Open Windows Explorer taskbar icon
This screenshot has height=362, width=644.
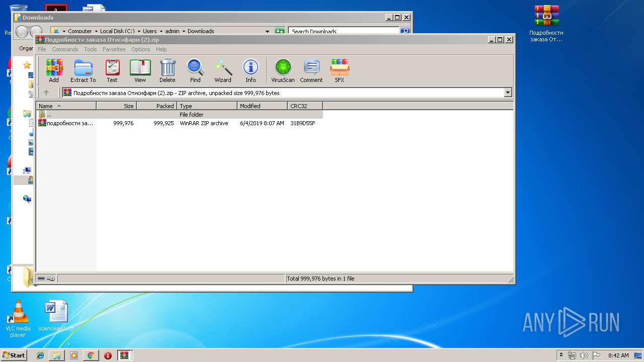57,355
